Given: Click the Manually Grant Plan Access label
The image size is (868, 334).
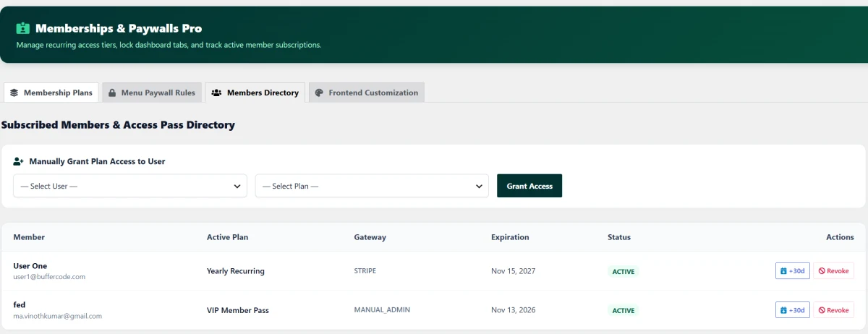Looking at the screenshot, I should [x=97, y=161].
